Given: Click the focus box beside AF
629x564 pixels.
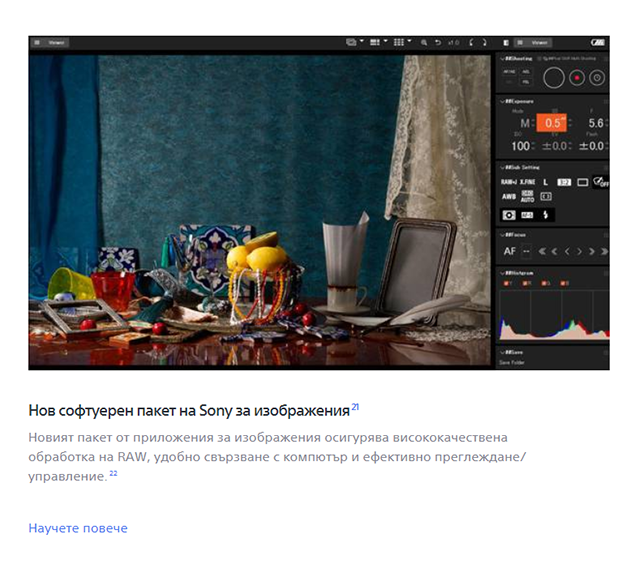Looking at the screenshot, I should (526, 252).
